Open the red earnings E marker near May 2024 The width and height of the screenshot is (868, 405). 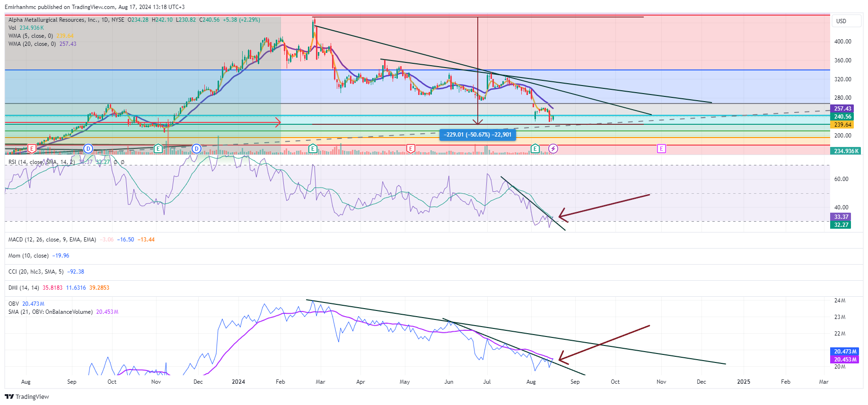(x=411, y=149)
